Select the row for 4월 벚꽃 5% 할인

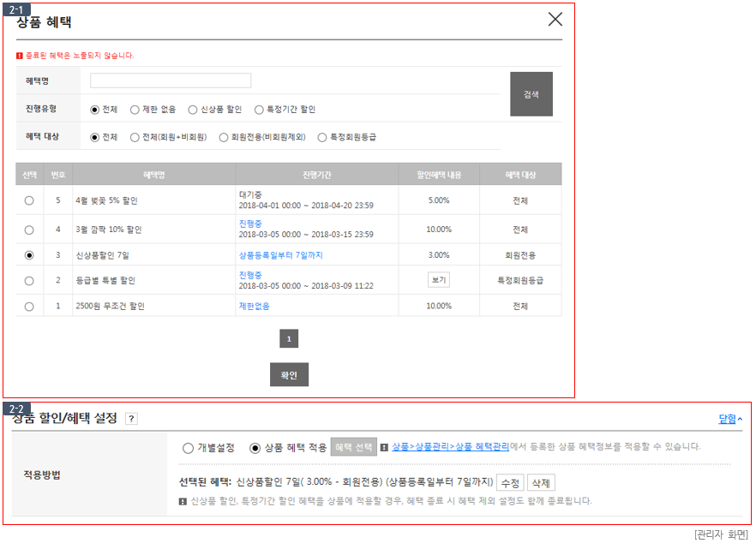click(x=29, y=200)
